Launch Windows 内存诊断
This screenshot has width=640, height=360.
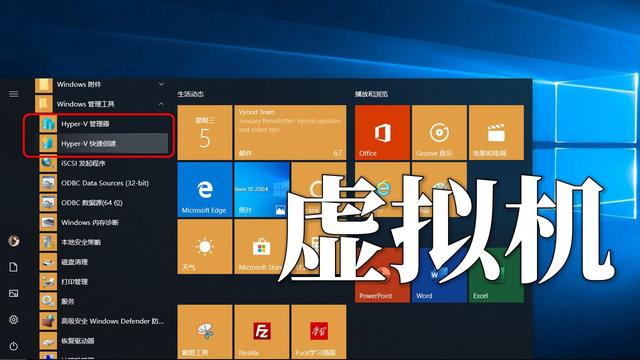pos(103,222)
